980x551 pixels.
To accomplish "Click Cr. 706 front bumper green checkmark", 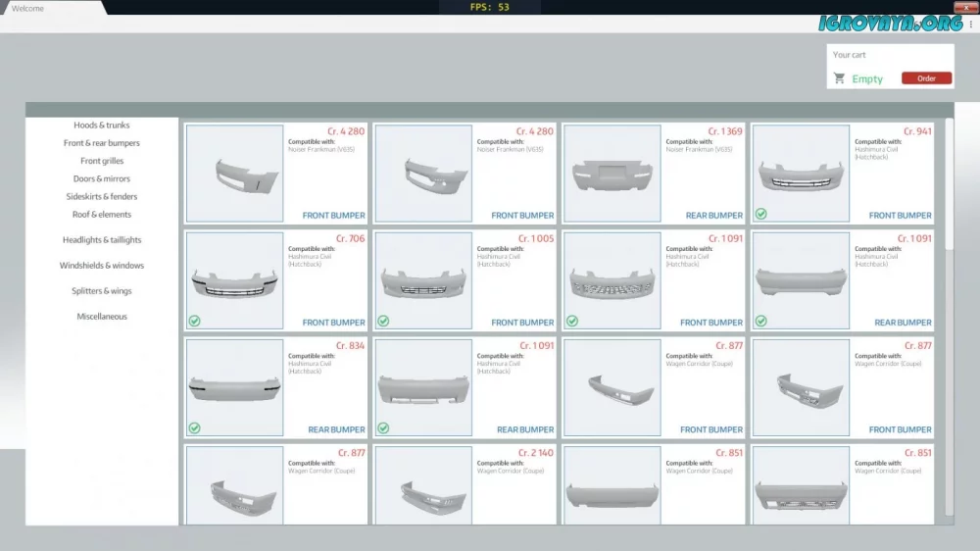I will click(x=195, y=321).
